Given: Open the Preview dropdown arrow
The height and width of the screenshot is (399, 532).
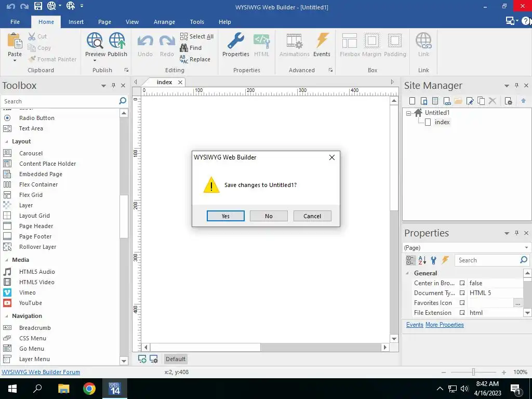Looking at the screenshot, I should pos(95,61).
